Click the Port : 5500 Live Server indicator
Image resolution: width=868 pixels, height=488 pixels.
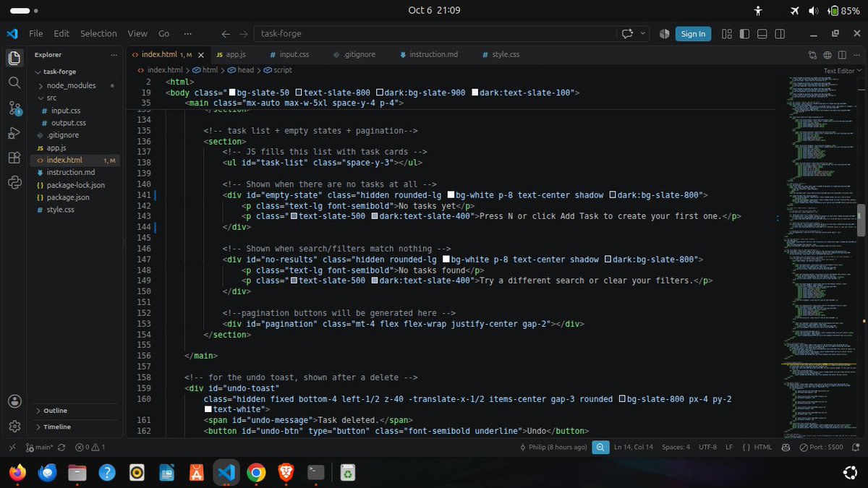[821, 447]
